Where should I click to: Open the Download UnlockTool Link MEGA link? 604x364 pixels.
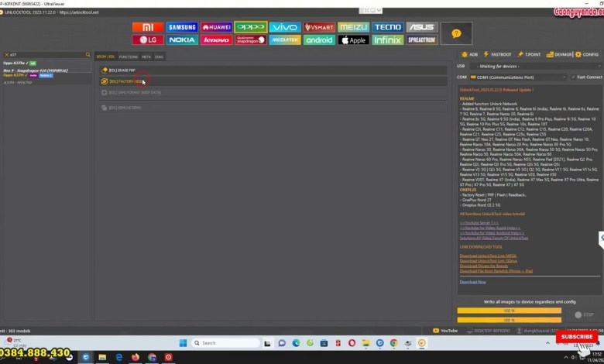[x=488, y=256]
